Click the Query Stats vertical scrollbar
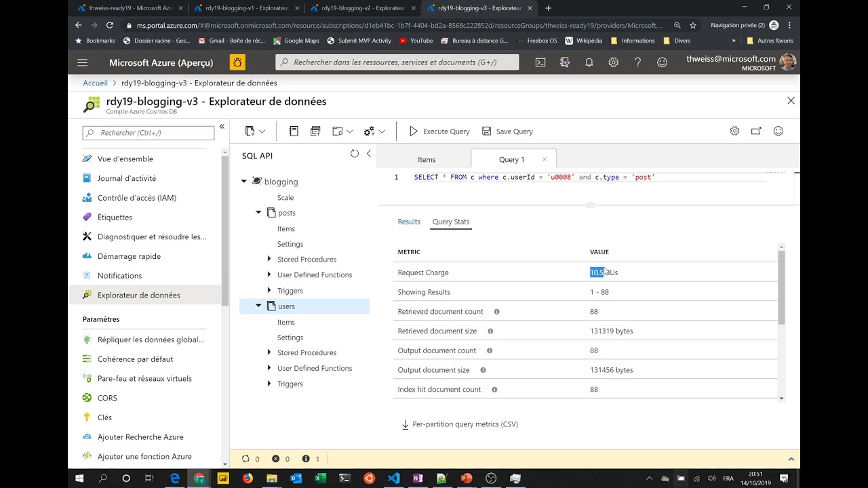Viewport: 868px width, 488px height. point(781,288)
